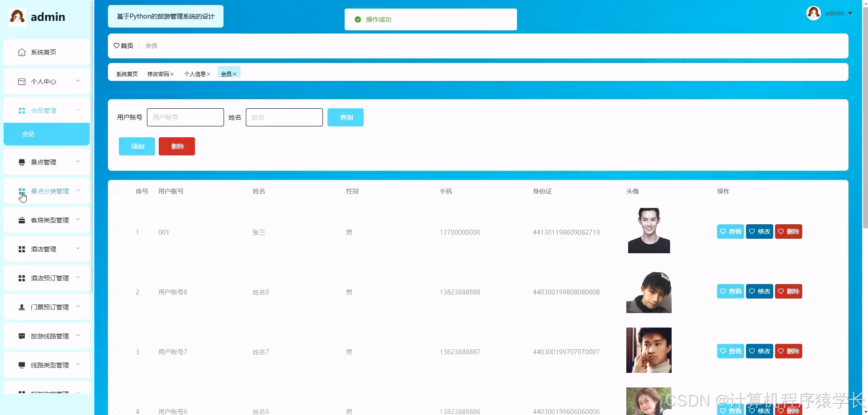The width and height of the screenshot is (868, 415).
Task: Toggle the select-all checkbox in table header
Action: tap(116, 191)
